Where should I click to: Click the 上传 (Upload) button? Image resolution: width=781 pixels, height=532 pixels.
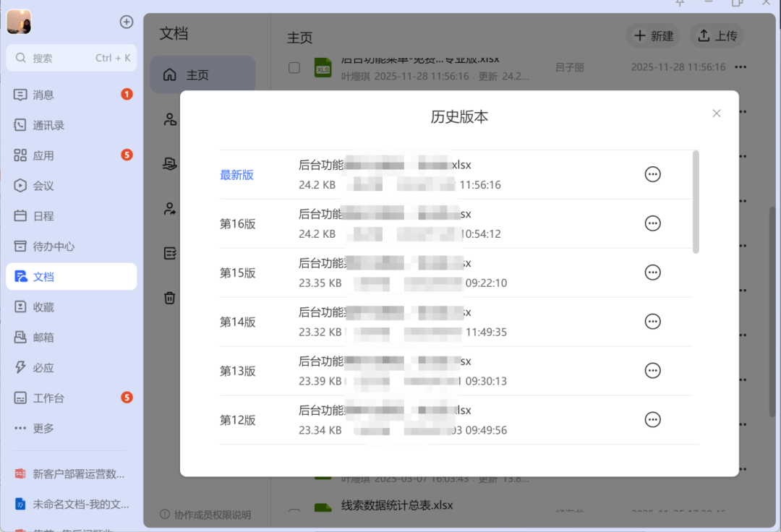click(x=716, y=35)
